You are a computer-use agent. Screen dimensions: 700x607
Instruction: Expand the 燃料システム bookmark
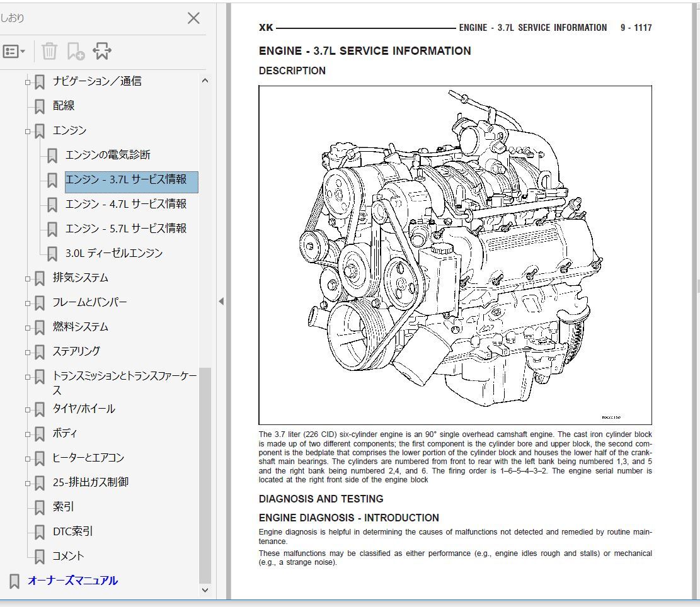pos(28,328)
